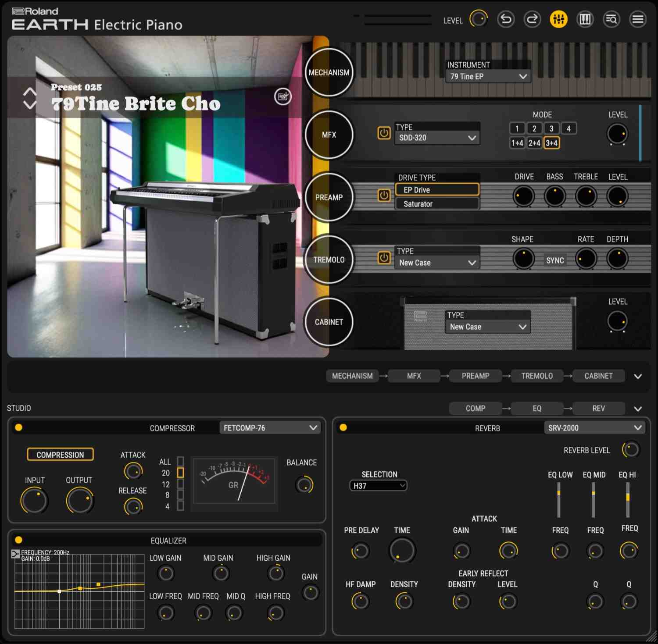Open the REVERB model dropdown showing SRV-2000
The height and width of the screenshot is (644, 658).
tap(594, 427)
